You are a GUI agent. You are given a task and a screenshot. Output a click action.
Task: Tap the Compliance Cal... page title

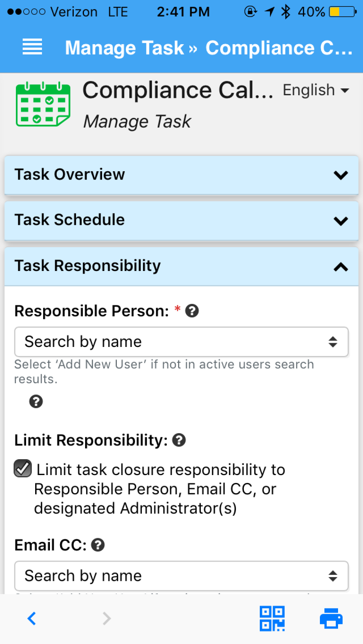pos(178,91)
